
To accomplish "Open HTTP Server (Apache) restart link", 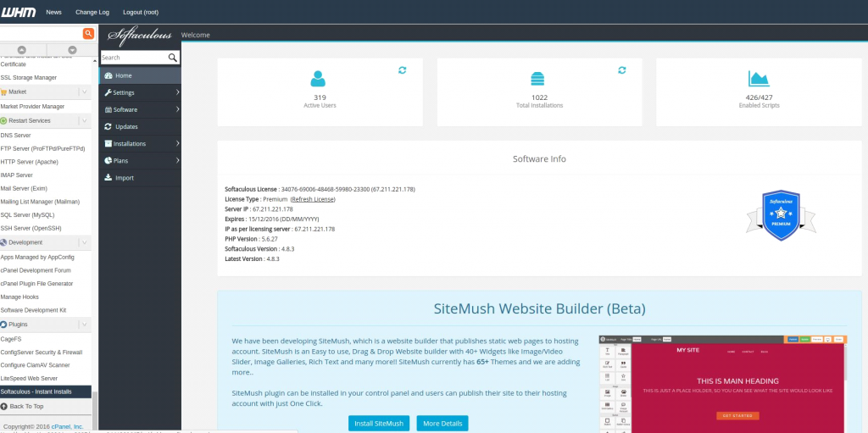I will (30, 162).
